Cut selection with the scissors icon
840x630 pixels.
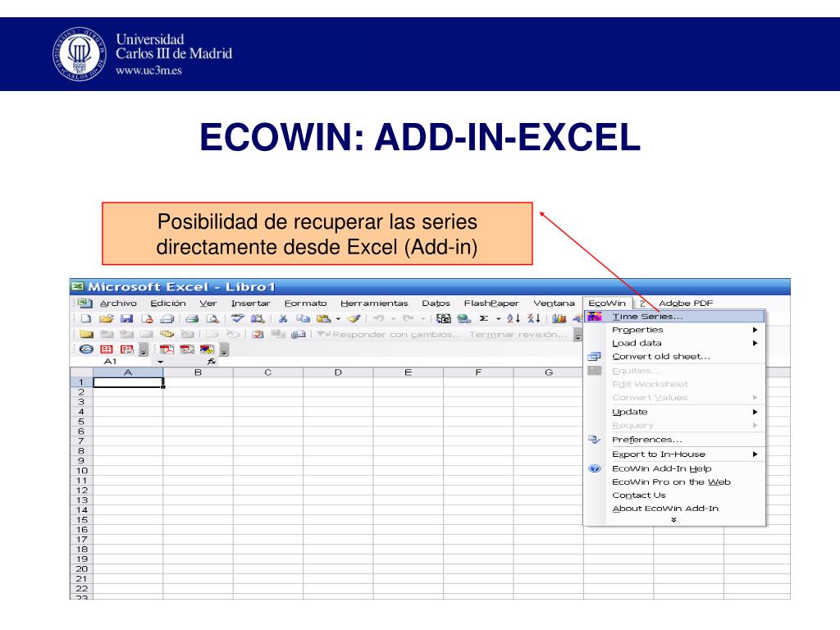click(282, 319)
